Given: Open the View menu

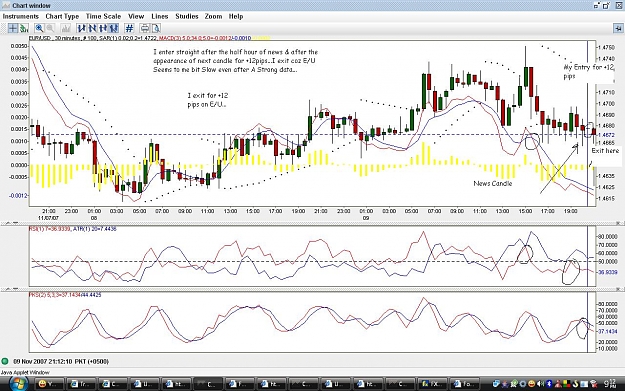Looking at the screenshot, I should click(x=136, y=16).
